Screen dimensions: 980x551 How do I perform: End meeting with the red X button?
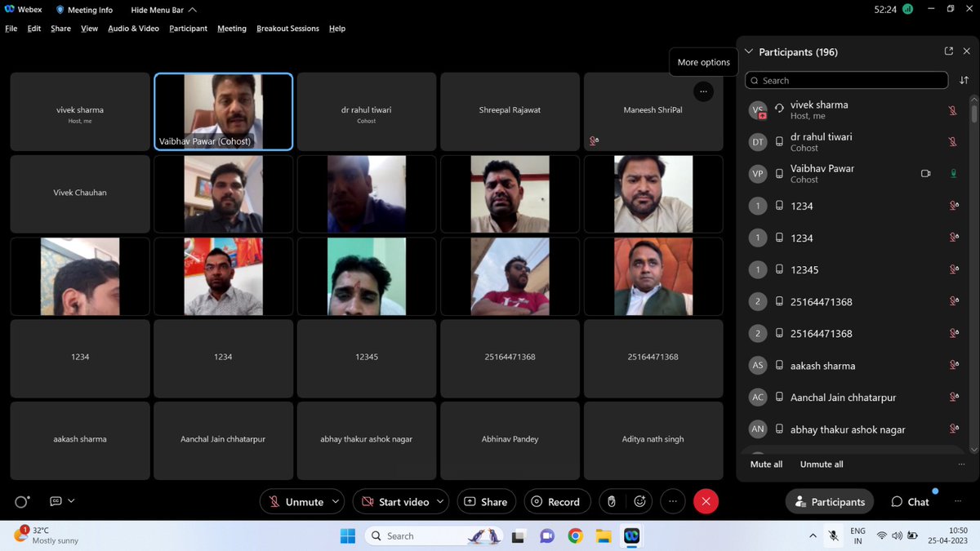pos(706,501)
